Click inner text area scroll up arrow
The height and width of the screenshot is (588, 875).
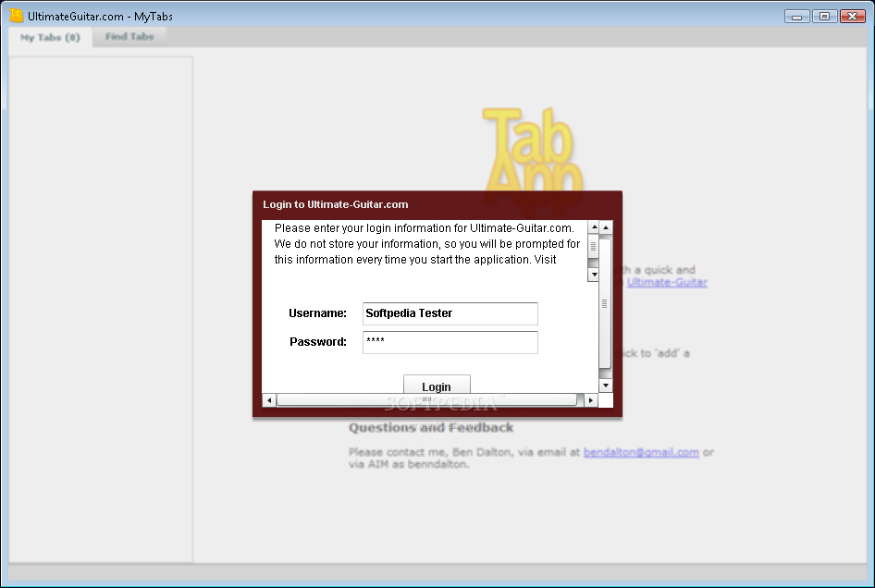[x=594, y=227]
